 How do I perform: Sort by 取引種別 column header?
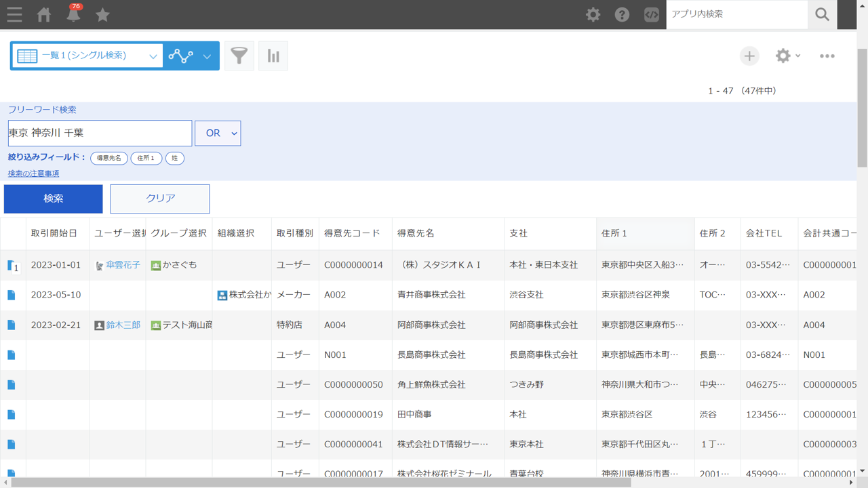pyautogui.click(x=294, y=233)
